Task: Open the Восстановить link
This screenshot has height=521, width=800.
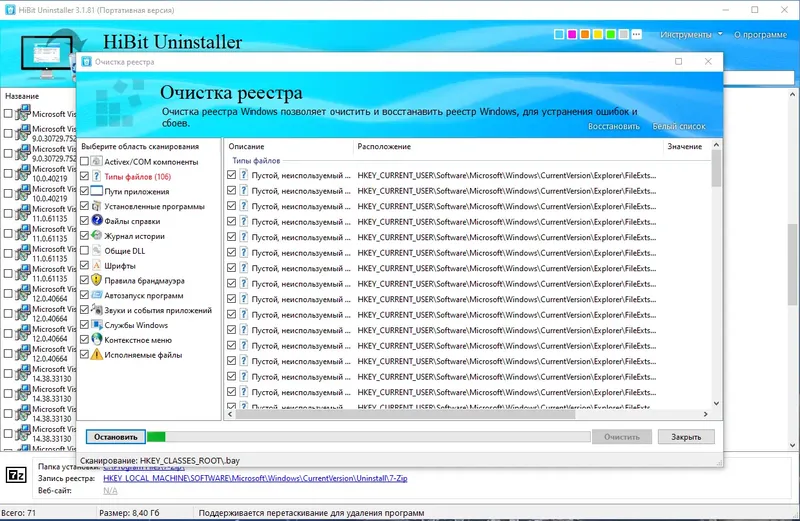Action: [613, 126]
